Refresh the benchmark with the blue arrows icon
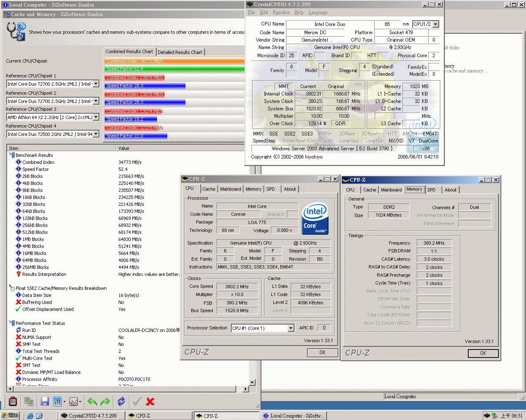The image size is (526, 420). pyautogui.click(x=121, y=401)
